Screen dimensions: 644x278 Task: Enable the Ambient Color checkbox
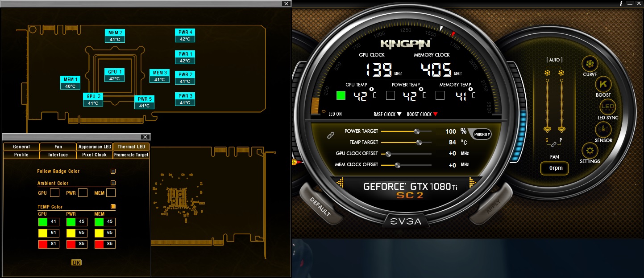click(113, 183)
